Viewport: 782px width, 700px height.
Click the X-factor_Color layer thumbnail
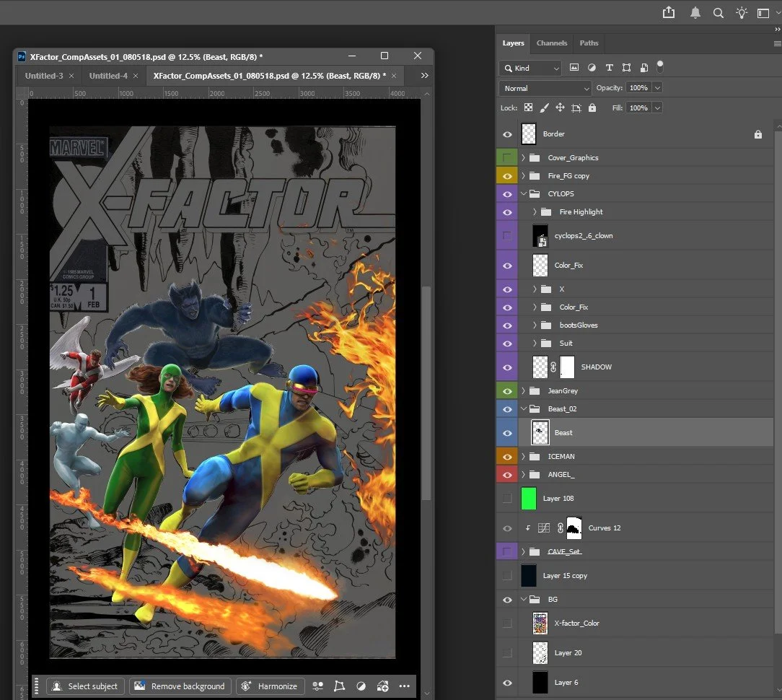pyautogui.click(x=540, y=624)
